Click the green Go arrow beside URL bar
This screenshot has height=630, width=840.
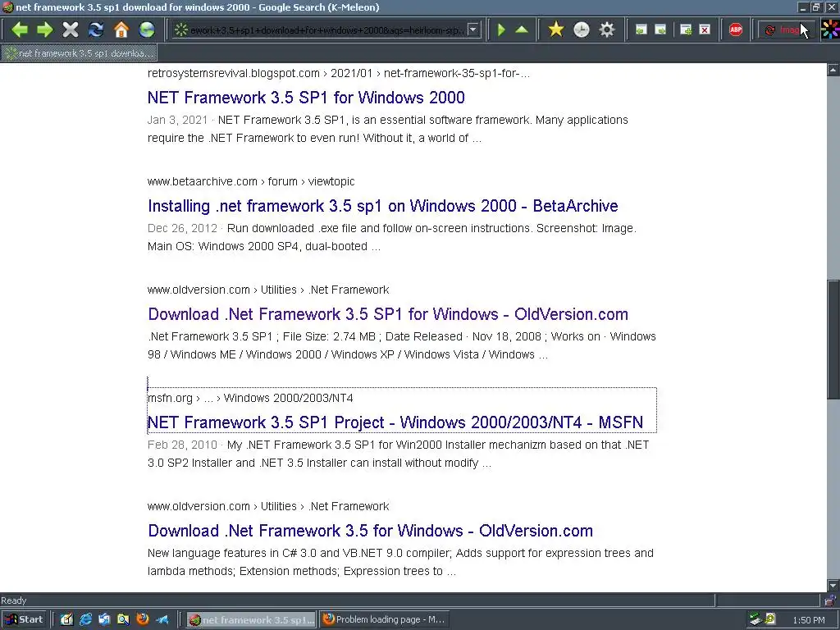click(501, 30)
